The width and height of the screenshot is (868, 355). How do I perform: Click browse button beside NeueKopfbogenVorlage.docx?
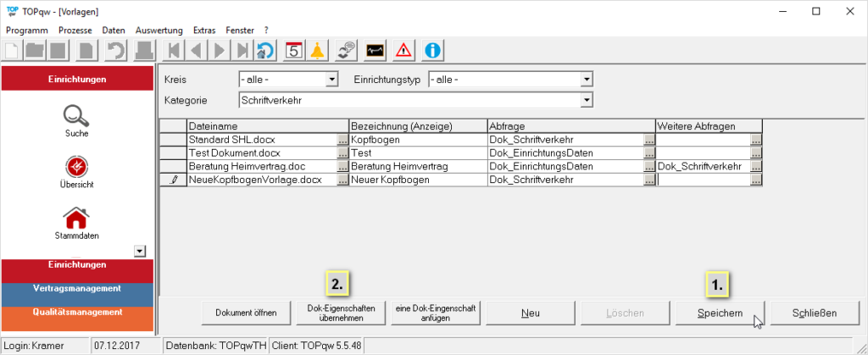342,180
